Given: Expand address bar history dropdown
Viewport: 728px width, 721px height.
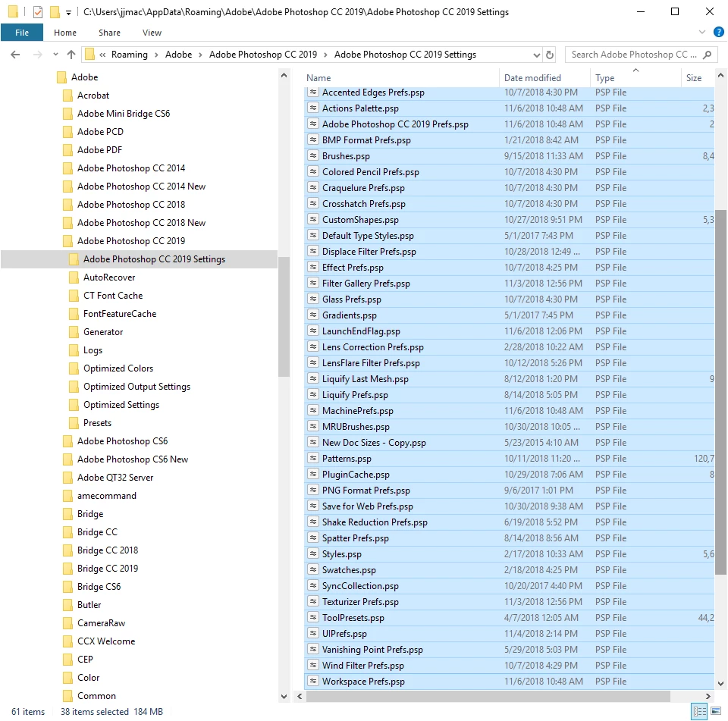Looking at the screenshot, I should (x=537, y=55).
